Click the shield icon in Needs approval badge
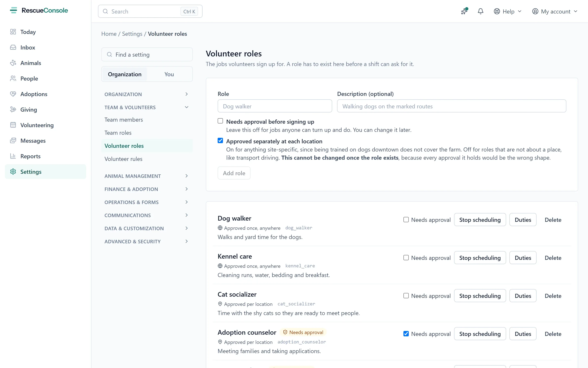 285,332
